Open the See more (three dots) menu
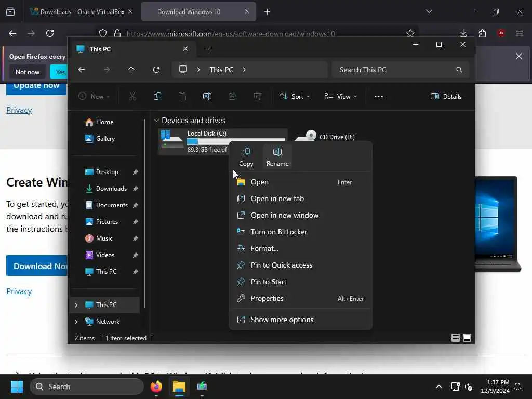The width and height of the screenshot is (532, 399). (x=379, y=97)
